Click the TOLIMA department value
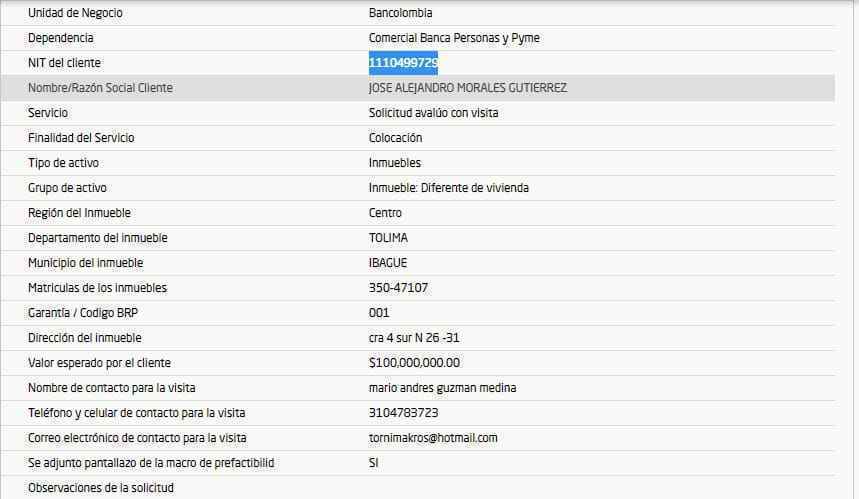The height and width of the screenshot is (499, 859). (x=388, y=238)
